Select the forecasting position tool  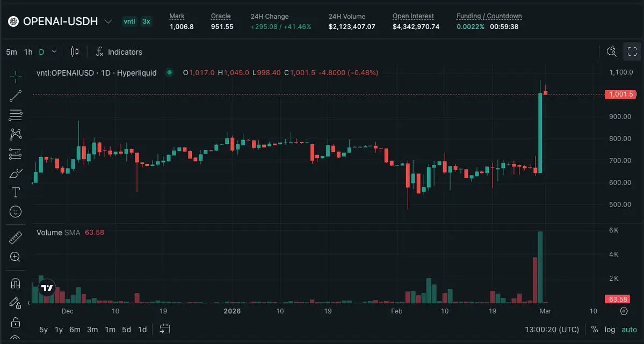(x=16, y=154)
